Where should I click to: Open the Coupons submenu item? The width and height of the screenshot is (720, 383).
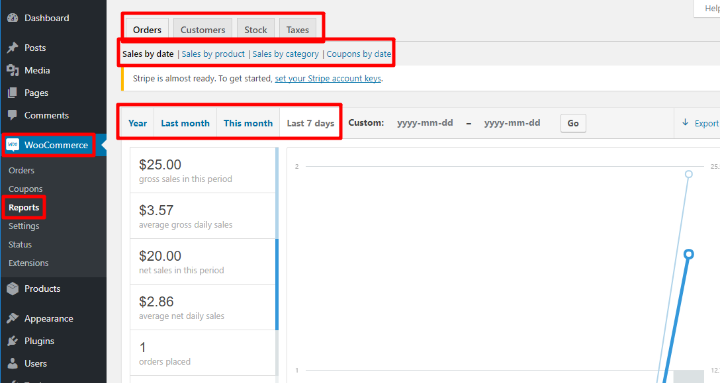click(x=25, y=189)
